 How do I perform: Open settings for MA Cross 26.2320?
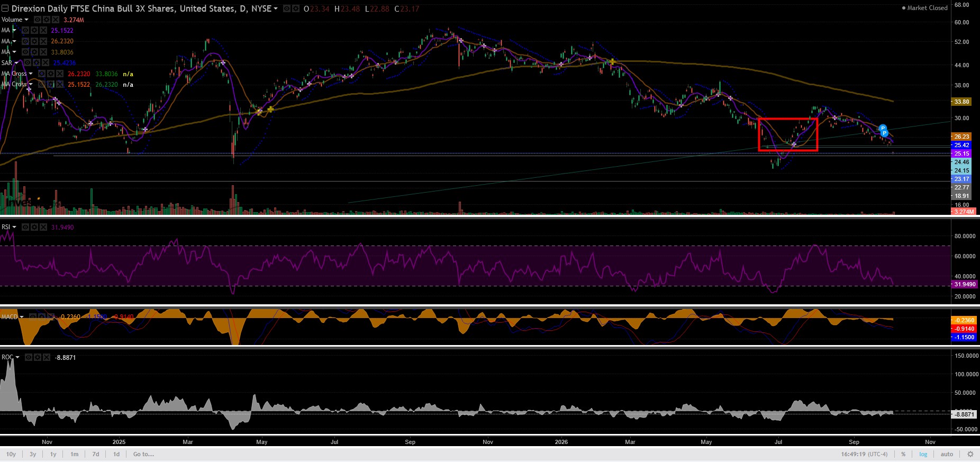[50, 74]
